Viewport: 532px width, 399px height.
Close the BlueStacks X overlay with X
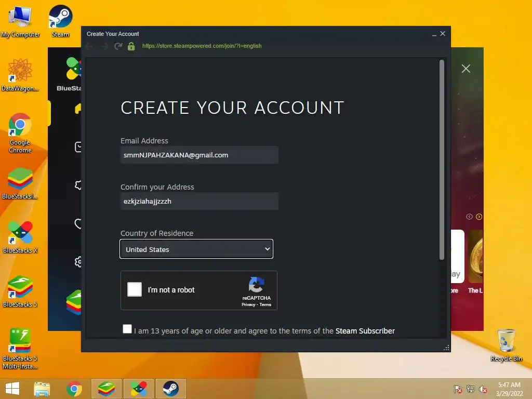coord(466,69)
